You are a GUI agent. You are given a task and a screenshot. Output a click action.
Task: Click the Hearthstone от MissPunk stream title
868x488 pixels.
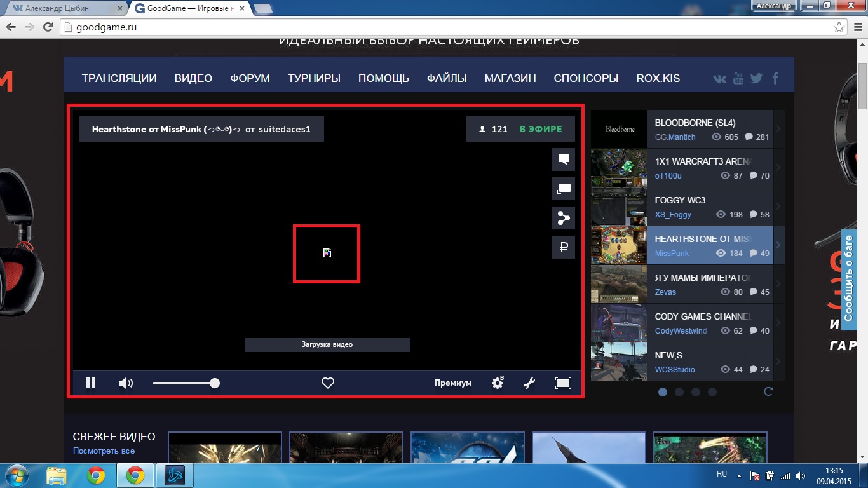tap(201, 129)
